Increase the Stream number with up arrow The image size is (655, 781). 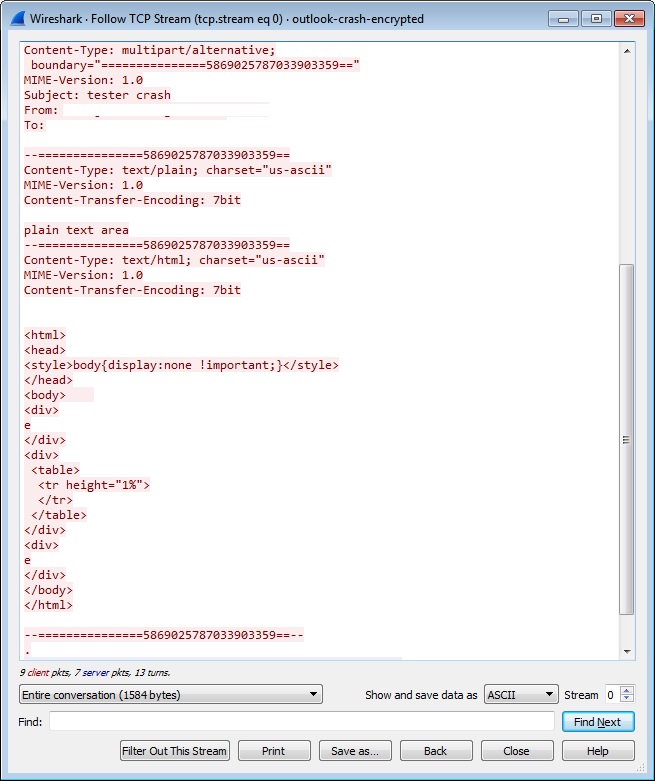click(x=627, y=690)
